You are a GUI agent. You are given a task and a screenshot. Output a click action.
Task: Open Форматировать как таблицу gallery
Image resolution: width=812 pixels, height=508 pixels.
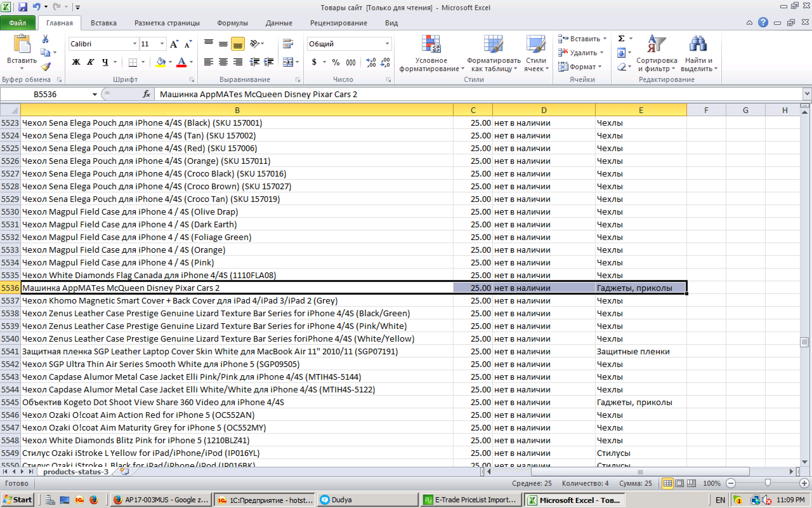pos(493,53)
